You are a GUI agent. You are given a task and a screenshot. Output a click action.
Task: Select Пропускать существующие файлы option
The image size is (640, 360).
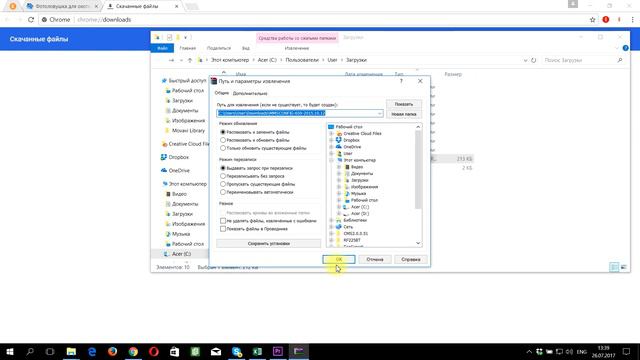click(x=258, y=184)
